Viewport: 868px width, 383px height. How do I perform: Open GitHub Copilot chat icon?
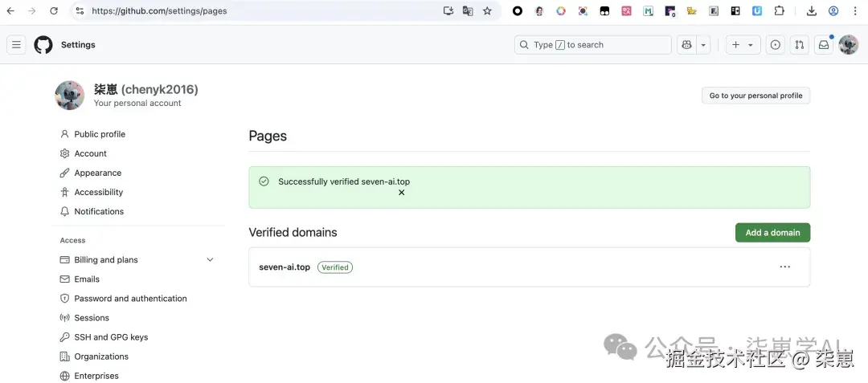tap(686, 45)
